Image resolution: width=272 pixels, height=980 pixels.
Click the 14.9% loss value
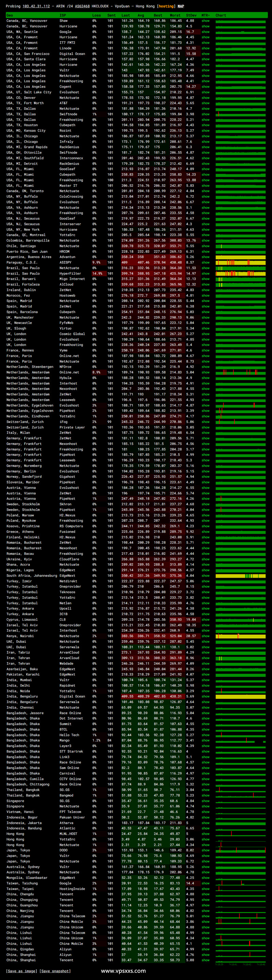tap(97, 274)
